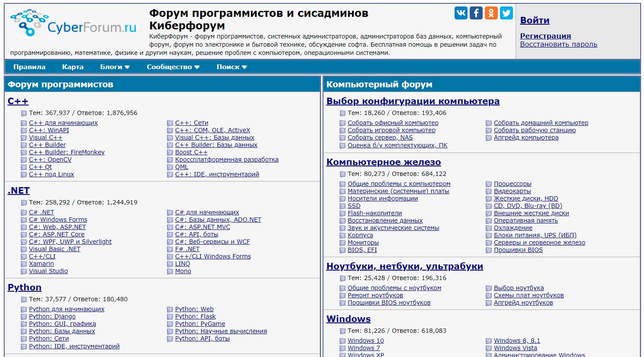
Task: Click folder icon beside Процессоры
Action: [x=489, y=184]
